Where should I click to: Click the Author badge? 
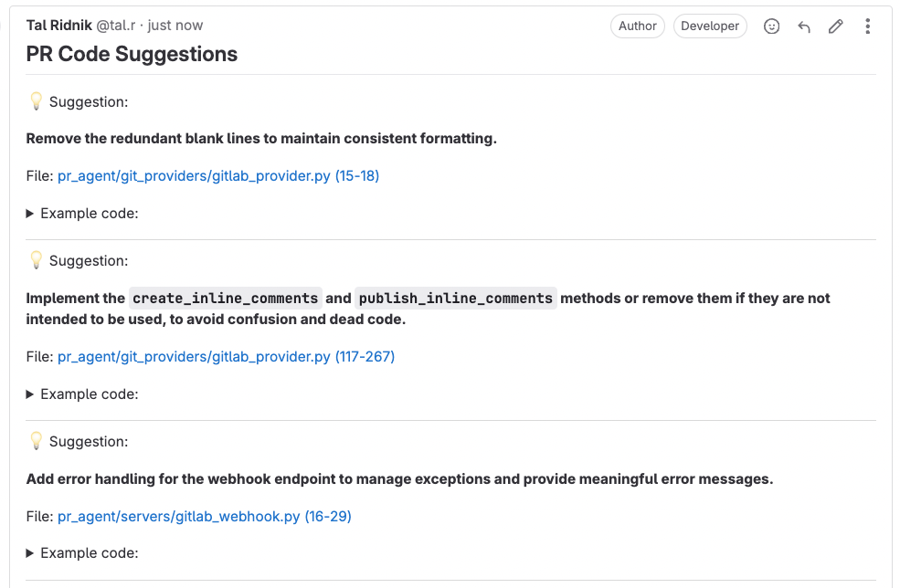pos(637,26)
